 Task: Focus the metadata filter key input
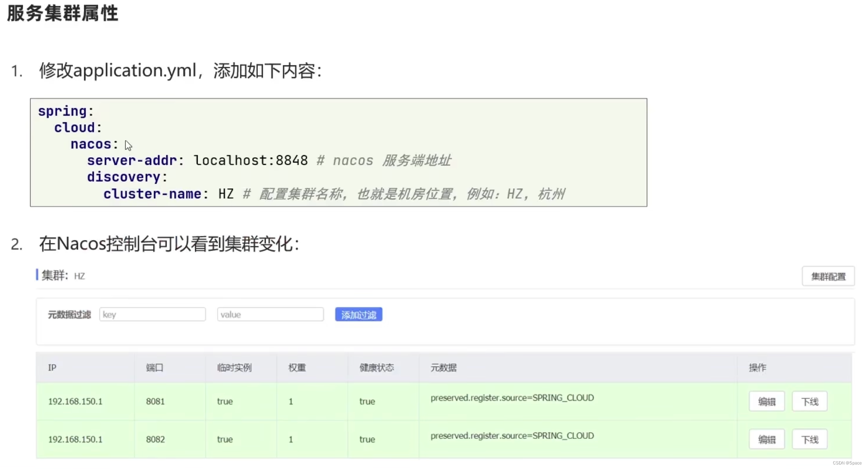152,315
